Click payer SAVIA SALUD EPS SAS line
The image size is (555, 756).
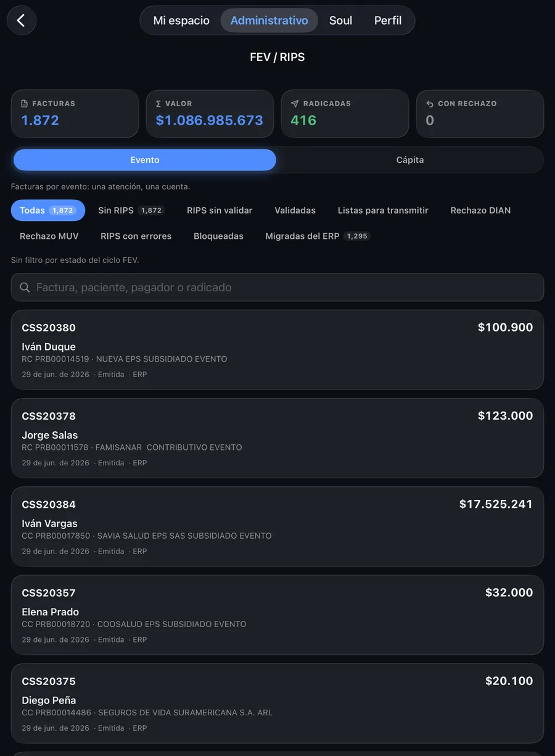tap(147, 536)
